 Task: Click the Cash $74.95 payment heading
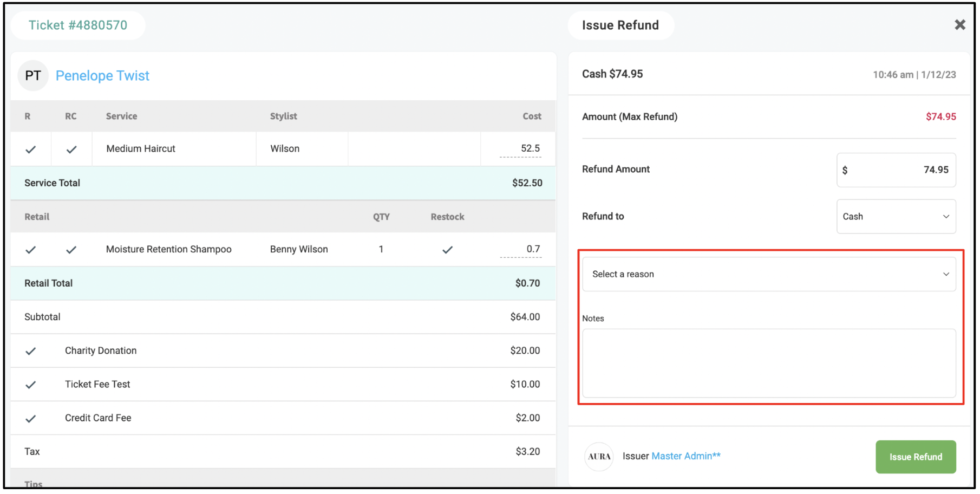612,74
